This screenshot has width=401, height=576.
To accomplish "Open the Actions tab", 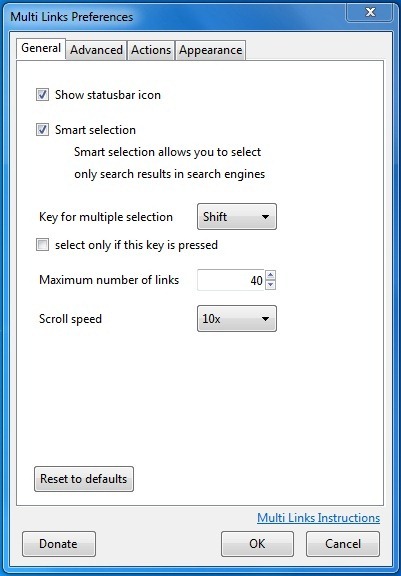I will [x=151, y=50].
